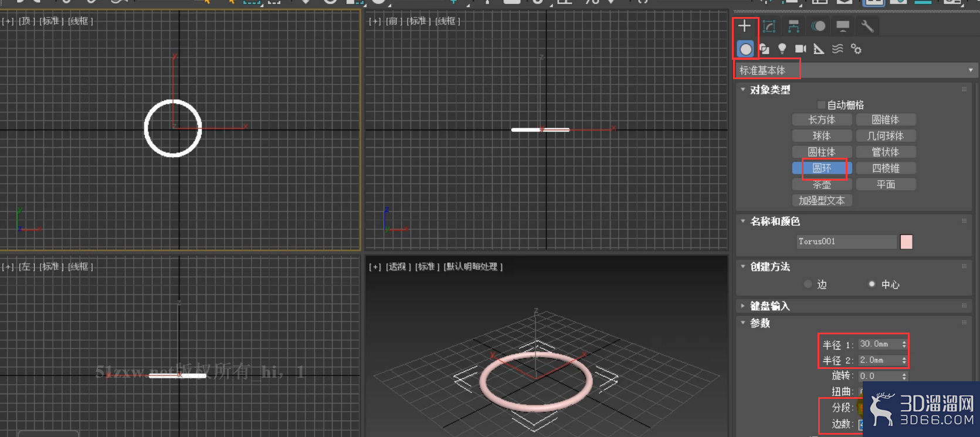
Task: Click the 半径 2 value field
Action: coord(879,360)
